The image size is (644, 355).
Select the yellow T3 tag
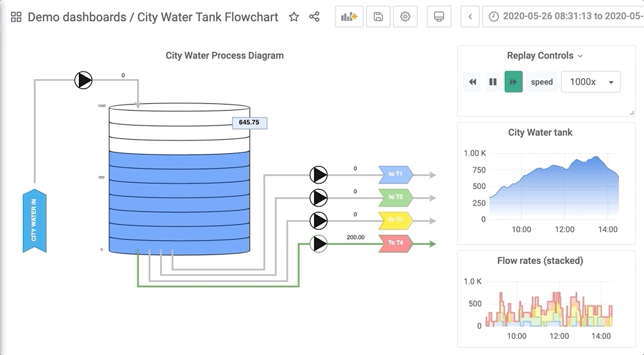coord(396,220)
